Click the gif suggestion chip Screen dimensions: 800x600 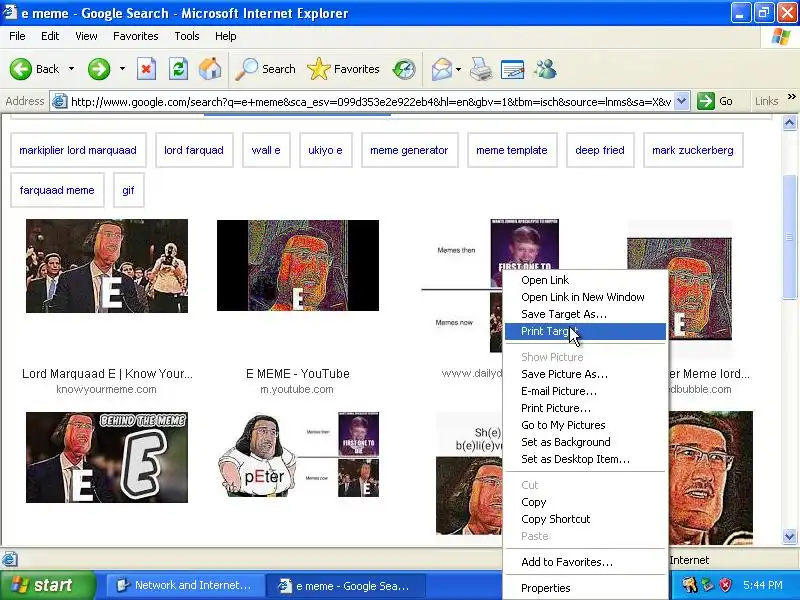(128, 190)
